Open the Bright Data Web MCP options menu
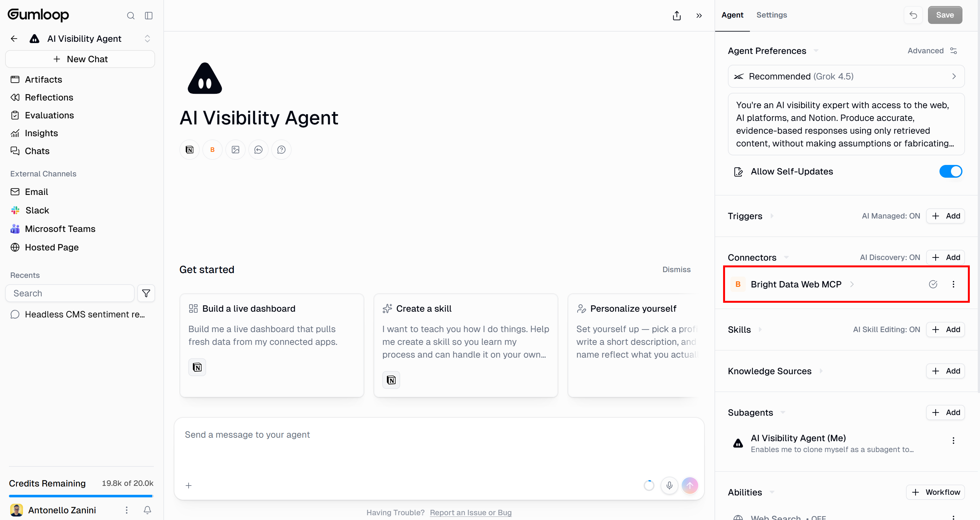The image size is (980, 520). 954,284
